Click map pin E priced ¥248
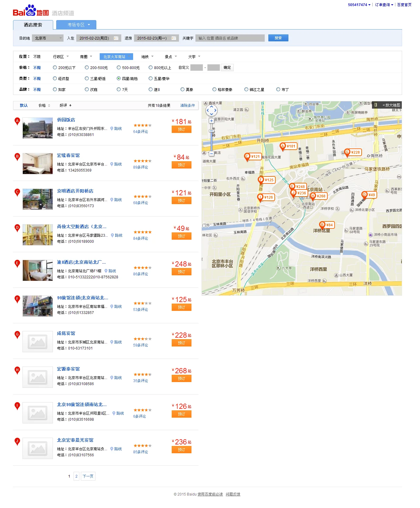The width and height of the screenshot is (420, 508). [298, 187]
